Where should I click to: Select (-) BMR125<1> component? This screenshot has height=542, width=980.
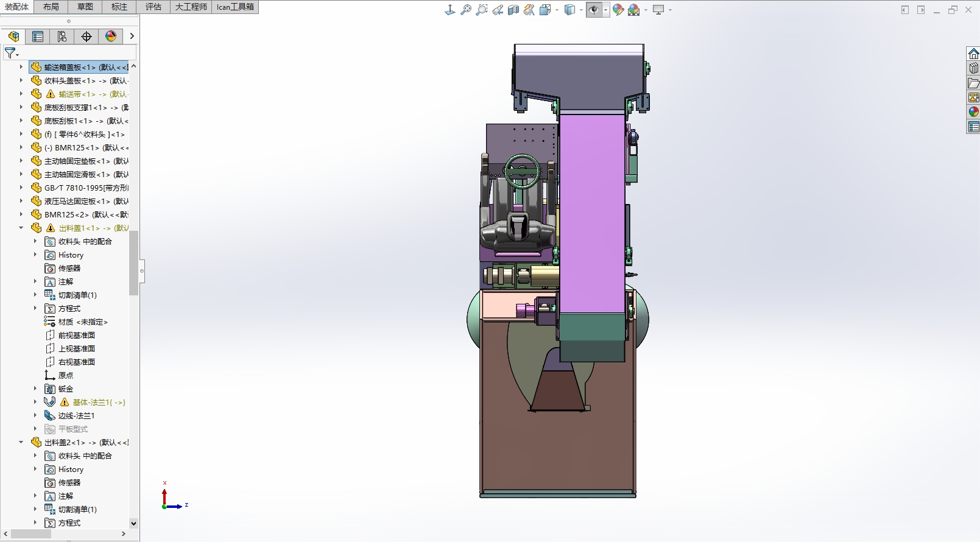pos(79,147)
